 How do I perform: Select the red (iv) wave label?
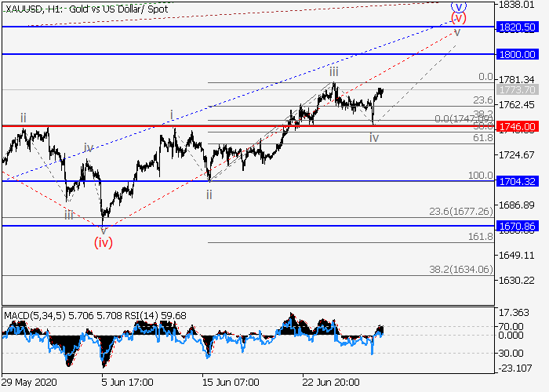pos(104,242)
